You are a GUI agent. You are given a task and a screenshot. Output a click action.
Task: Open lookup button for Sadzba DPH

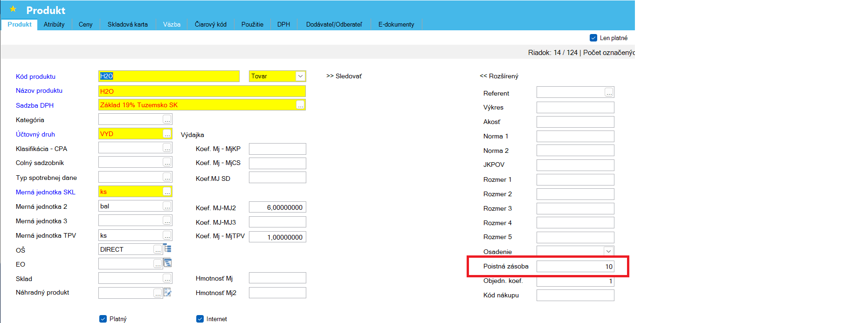pyautogui.click(x=300, y=105)
